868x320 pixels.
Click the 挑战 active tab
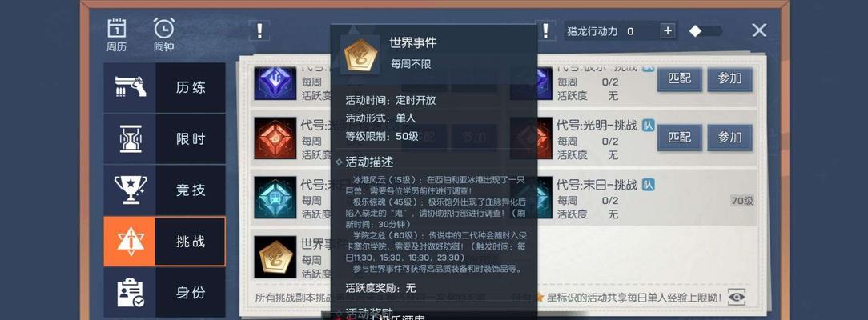164,242
